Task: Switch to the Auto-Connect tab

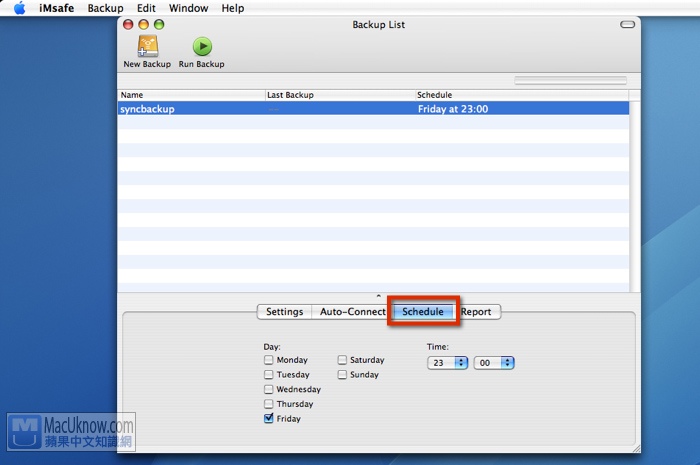Action: tap(353, 311)
